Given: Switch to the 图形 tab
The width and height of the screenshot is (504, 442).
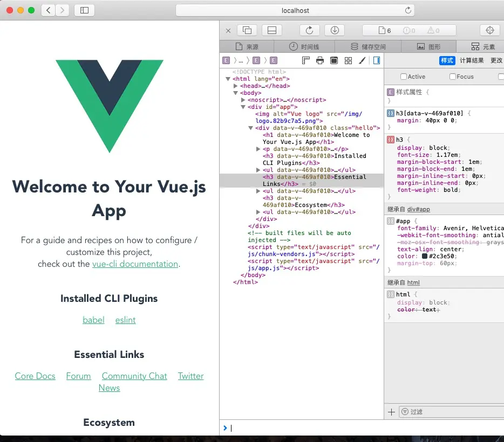Looking at the screenshot, I should 429,46.
